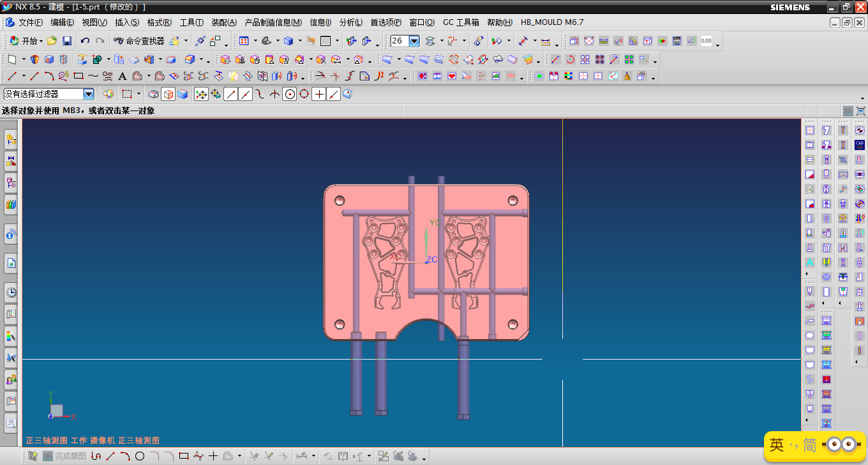Open the 产品制造信息(M) menu
The width and height of the screenshot is (868, 465).
[273, 22]
